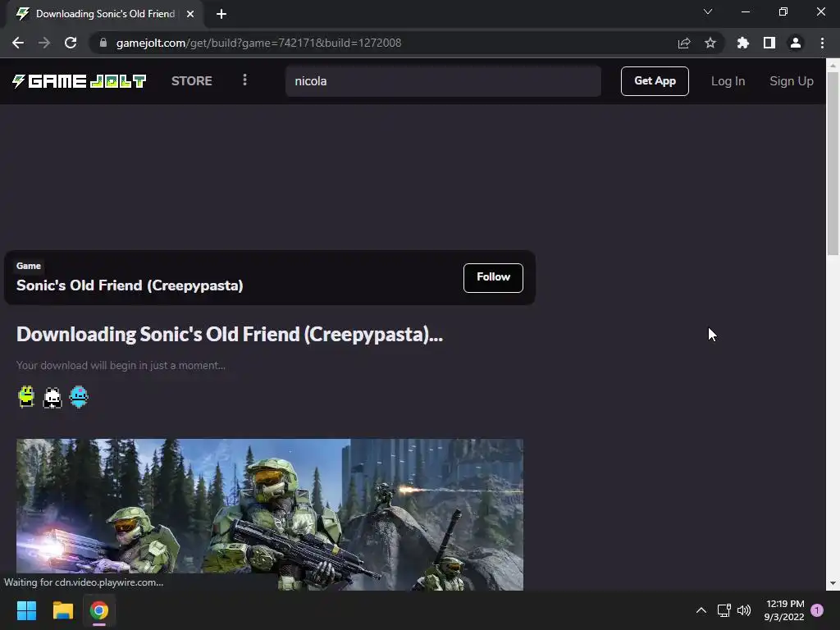Open the Chrome profile menu
The height and width of the screenshot is (630, 840).
pyautogui.click(x=796, y=43)
